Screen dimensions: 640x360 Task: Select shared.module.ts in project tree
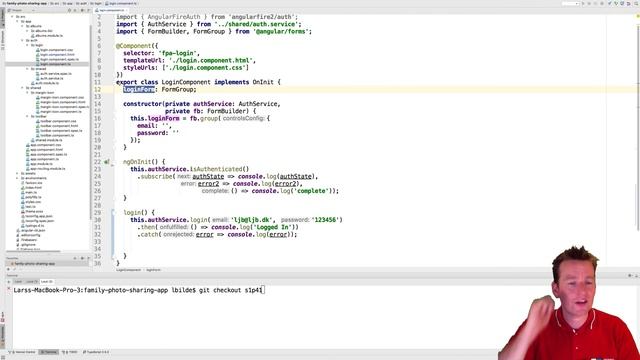click(48, 140)
